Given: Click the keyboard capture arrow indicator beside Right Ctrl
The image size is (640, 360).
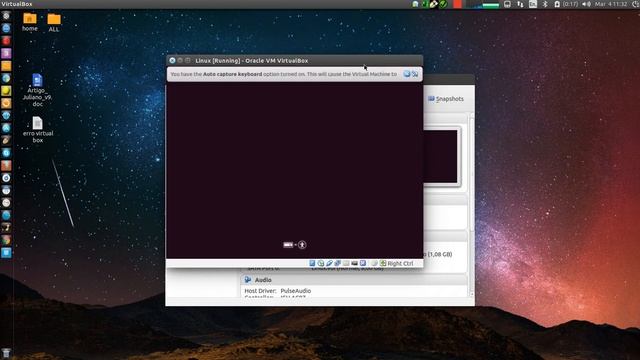Looking at the screenshot, I should (x=383, y=263).
